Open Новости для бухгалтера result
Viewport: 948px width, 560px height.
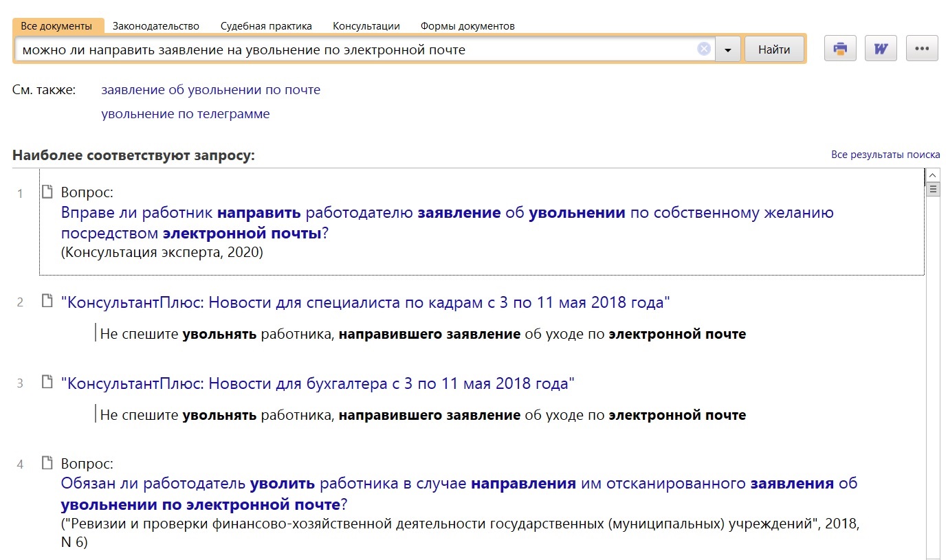coord(318,383)
